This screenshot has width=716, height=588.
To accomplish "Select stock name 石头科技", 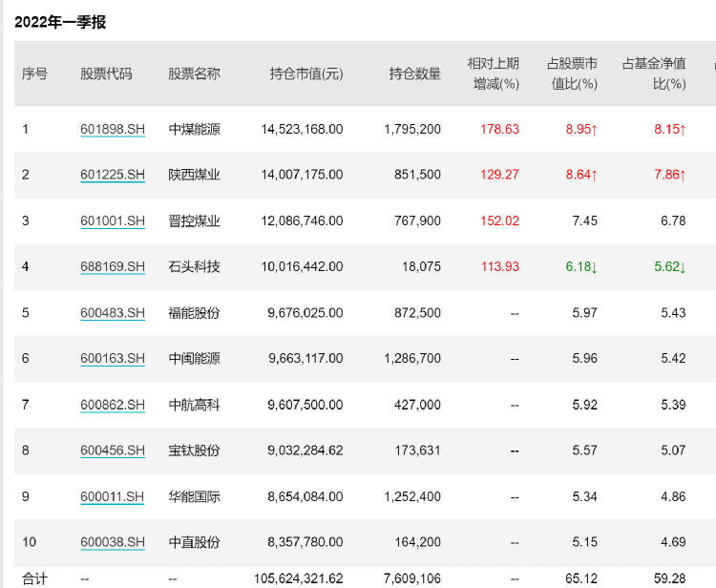I will [x=194, y=266].
